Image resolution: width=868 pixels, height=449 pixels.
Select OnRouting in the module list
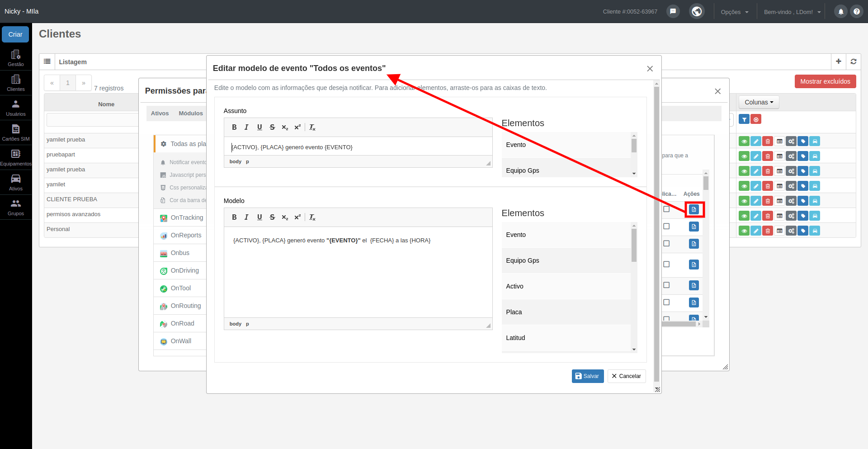click(x=180, y=306)
